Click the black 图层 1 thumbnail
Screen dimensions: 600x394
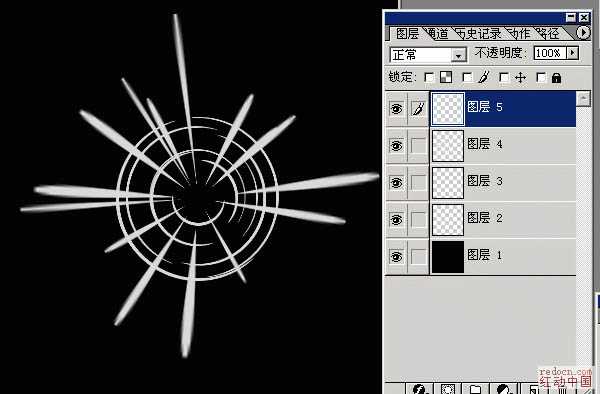(448, 256)
